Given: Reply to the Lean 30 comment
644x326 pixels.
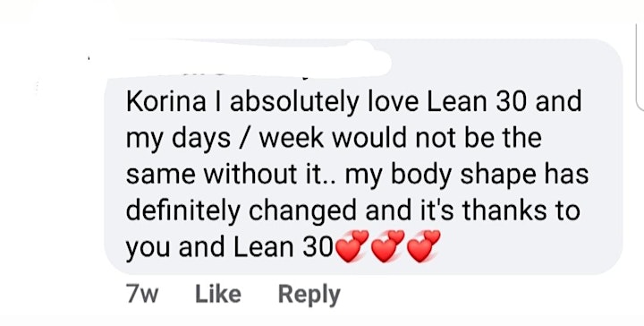Looking at the screenshot, I should [x=309, y=296].
